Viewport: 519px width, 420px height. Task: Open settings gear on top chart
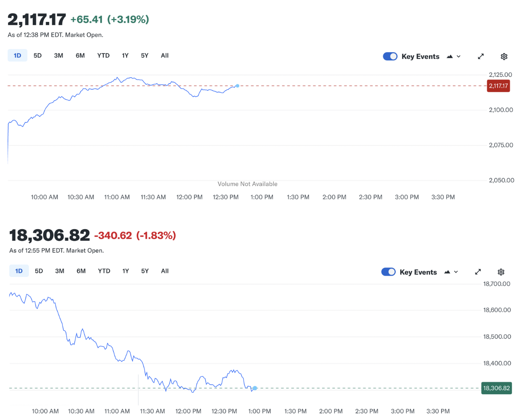[504, 56]
